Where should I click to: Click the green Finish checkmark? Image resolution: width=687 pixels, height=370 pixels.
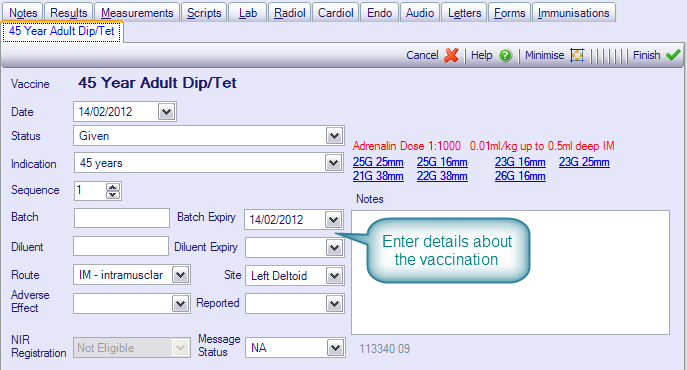tap(673, 55)
